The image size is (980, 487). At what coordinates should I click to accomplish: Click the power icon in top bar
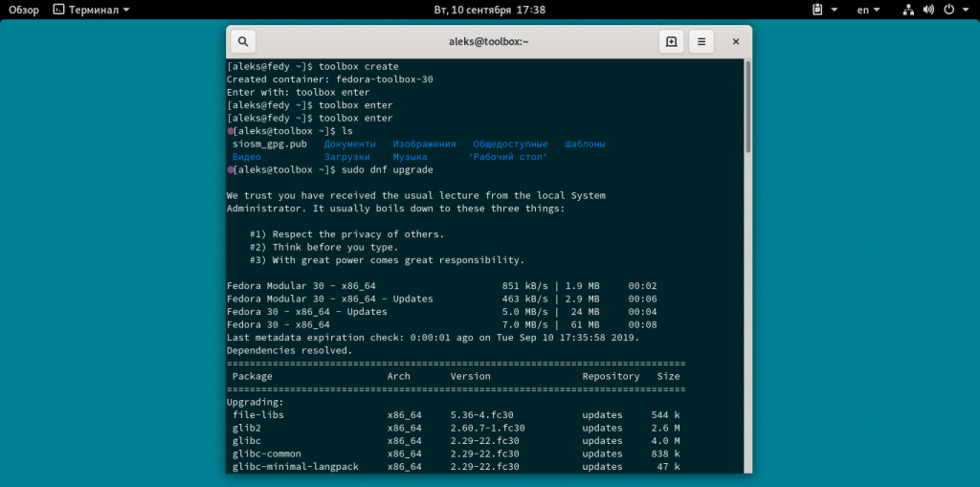click(x=948, y=10)
